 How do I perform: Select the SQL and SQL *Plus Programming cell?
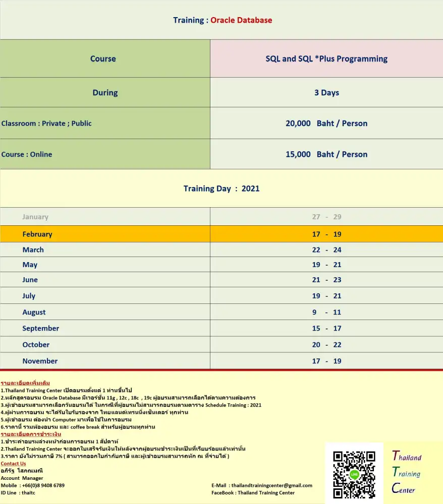pos(326,58)
